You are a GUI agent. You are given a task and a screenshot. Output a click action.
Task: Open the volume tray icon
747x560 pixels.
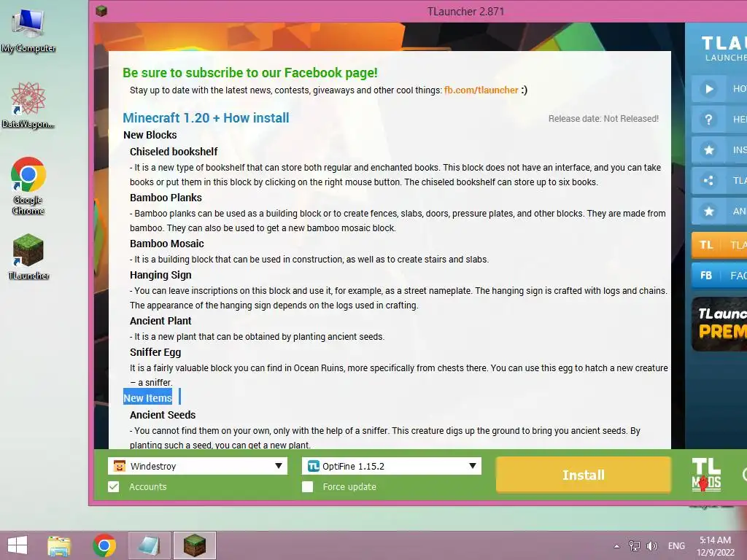point(651,545)
